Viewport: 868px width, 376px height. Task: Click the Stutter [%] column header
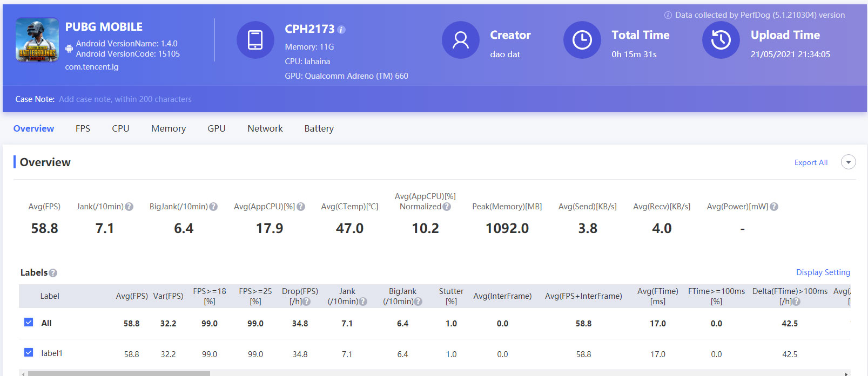click(x=451, y=296)
